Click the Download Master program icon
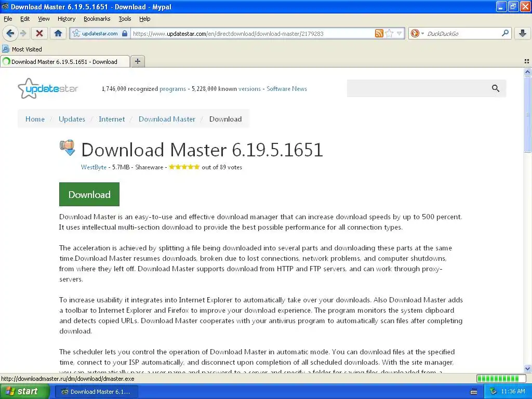Screen dimensions: 532x399 67,148
